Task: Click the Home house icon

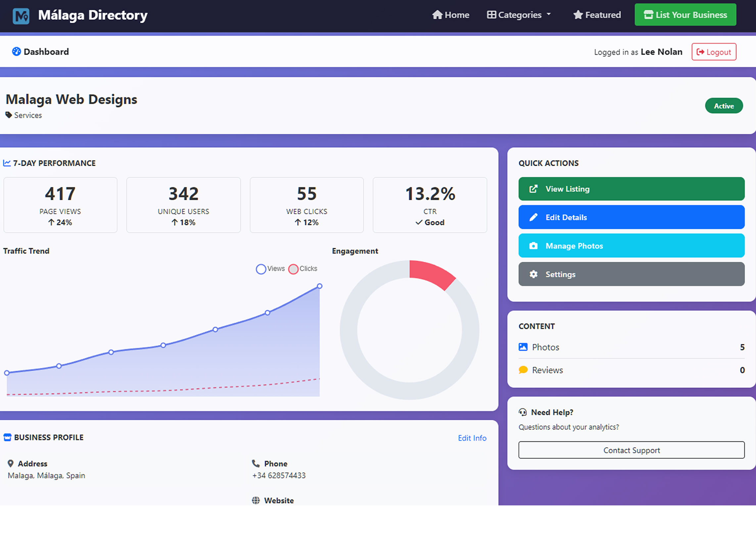Action: pos(437,15)
